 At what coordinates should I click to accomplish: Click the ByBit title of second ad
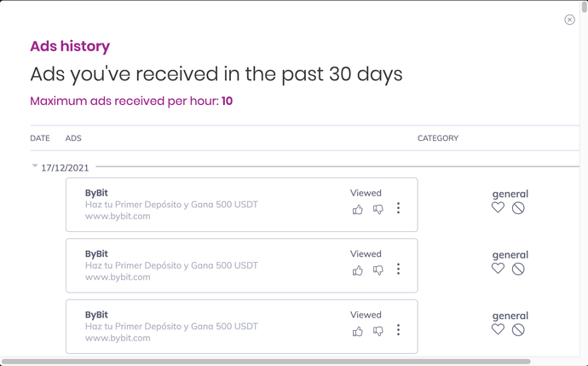(96, 253)
